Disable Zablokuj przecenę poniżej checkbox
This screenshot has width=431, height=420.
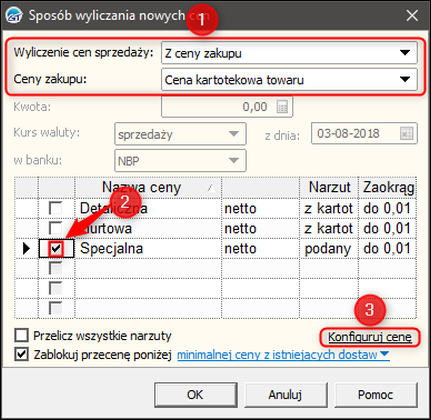pyautogui.click(x=21, y=354)
